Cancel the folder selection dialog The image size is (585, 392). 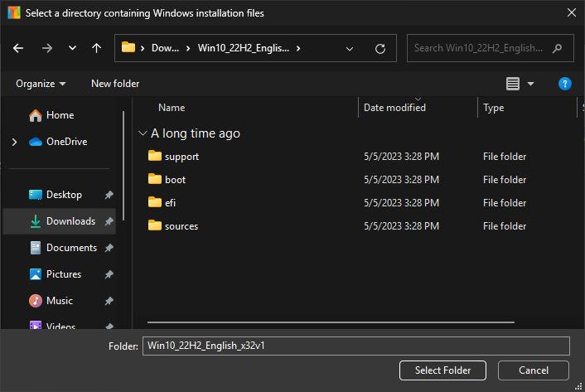(x=533, y=370)
